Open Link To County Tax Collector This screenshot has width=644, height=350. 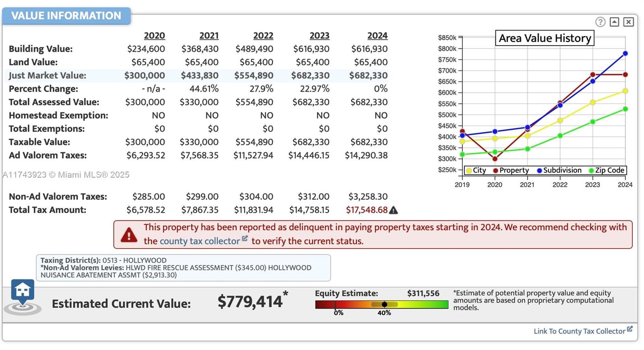(579, 331)
